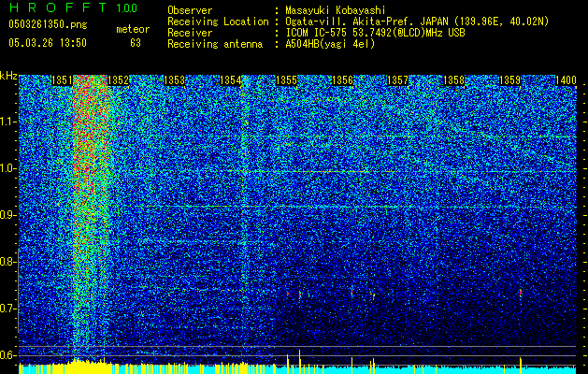This screenshot has height=374, width=588.
Task: Click the tallest yellow amplitude spike after 1355
Action: coord(300,361)
